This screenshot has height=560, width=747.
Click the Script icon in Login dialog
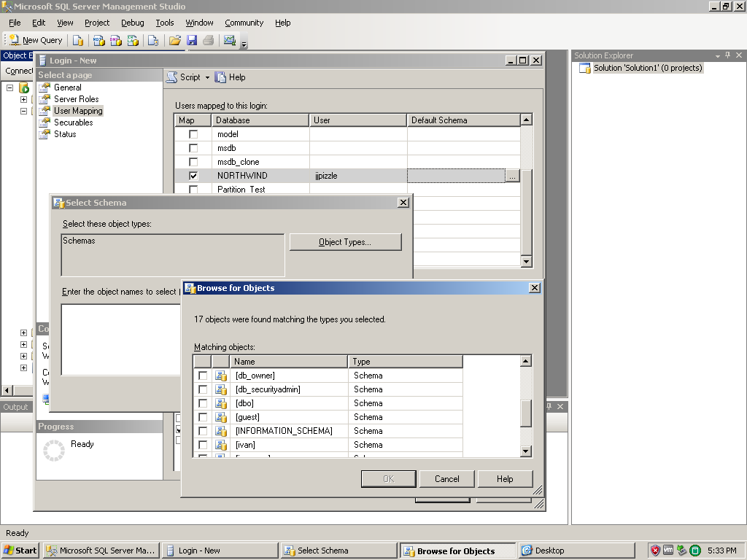(x=171, y=77)
